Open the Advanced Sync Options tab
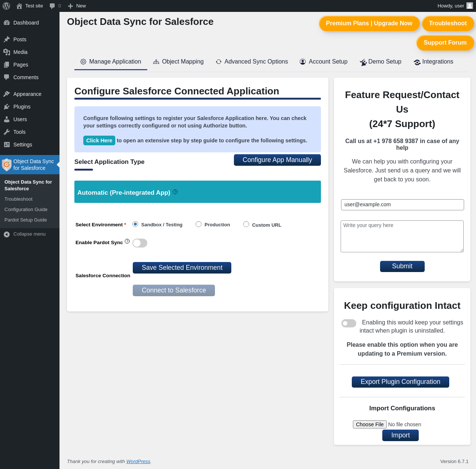Viewport: 476px width, 469px height. [252, 62]
